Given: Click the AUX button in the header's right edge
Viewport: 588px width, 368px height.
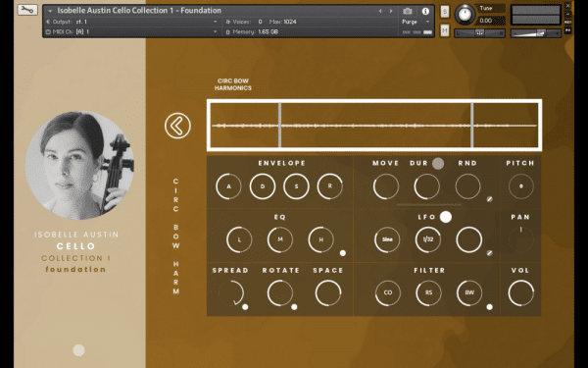Looking at the screenshot, I should pos(567,23).
